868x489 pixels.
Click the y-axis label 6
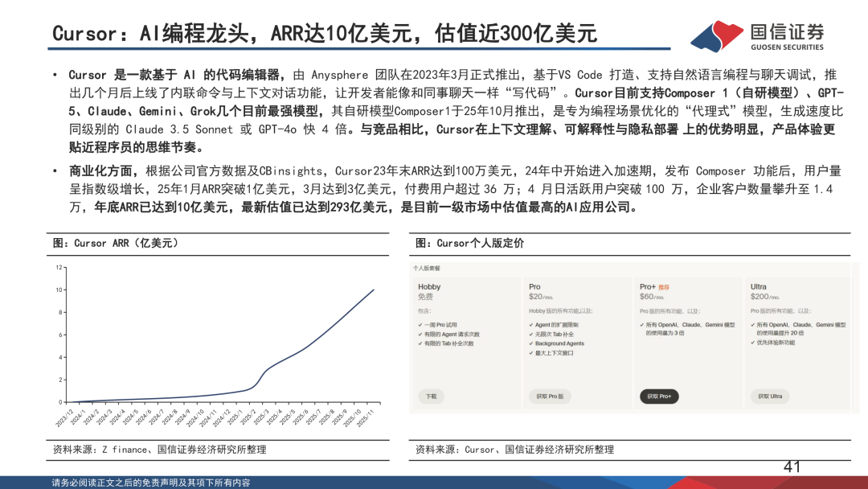point(60,335)
